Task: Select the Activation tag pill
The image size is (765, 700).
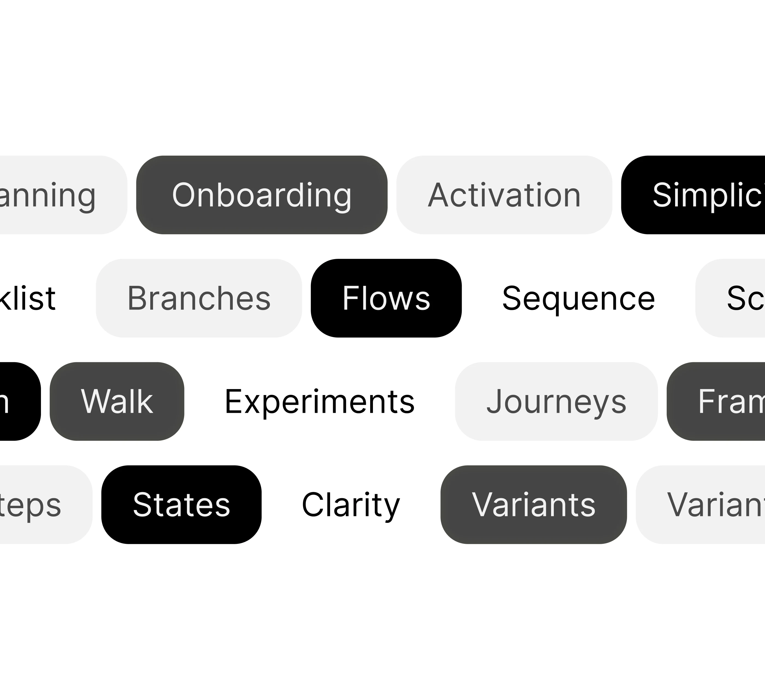Action: (504, 195)
